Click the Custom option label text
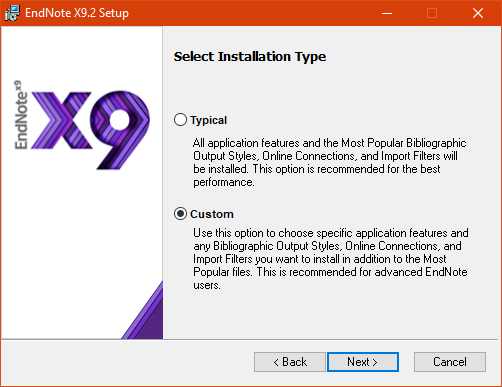The width and height of the screenshot is (502, 387). [x=212, y=214]
